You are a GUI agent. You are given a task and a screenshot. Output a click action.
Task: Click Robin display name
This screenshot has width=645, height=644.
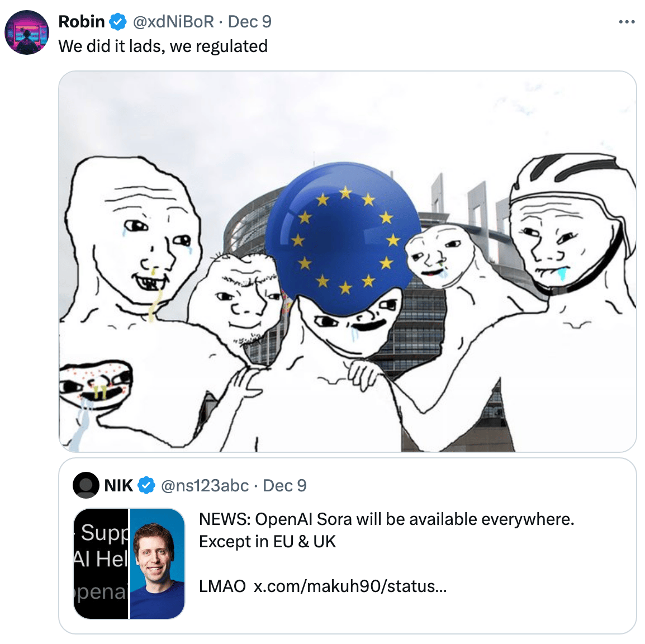(82, 22)
